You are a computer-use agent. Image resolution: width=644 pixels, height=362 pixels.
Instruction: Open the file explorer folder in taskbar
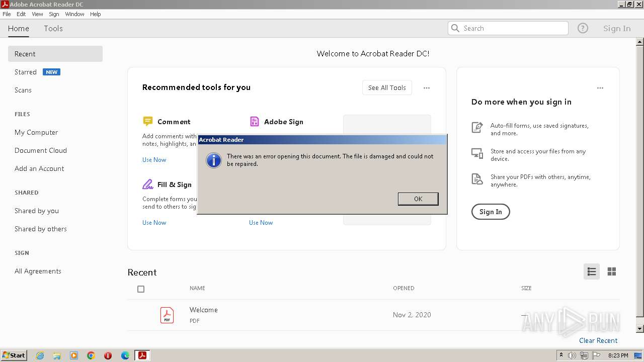coord(57,355)
